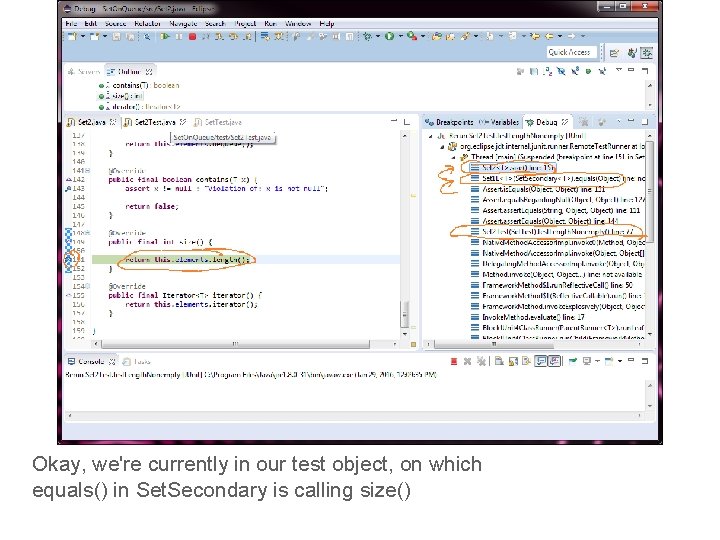Click the red Terminate icon in Console toolbar
Image resolution: width=720 pixels, height=540 pixels.
[x=454, y=362]
